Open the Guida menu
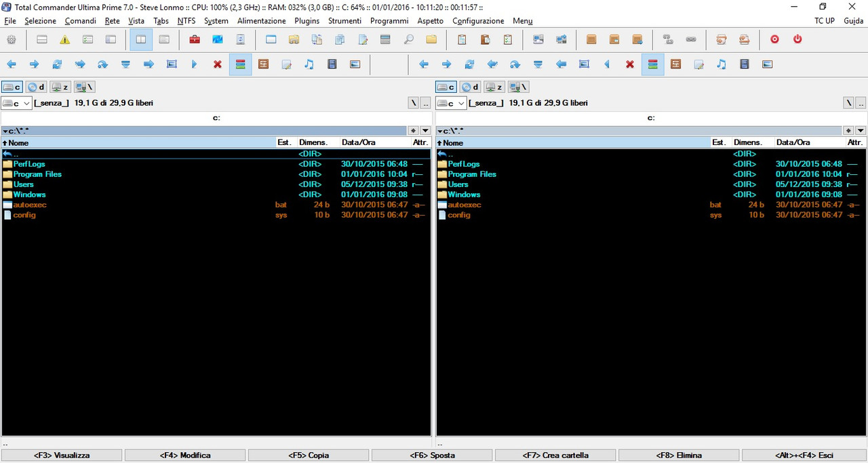Screen dimensions: 868x463 (853, 21)
